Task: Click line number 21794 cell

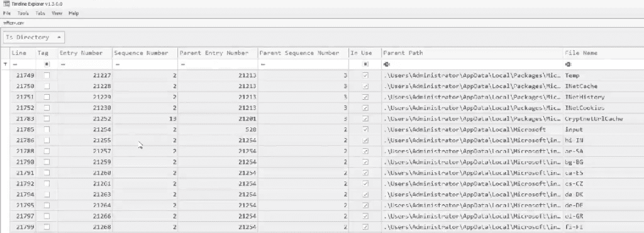Action: tap(23, 195)
